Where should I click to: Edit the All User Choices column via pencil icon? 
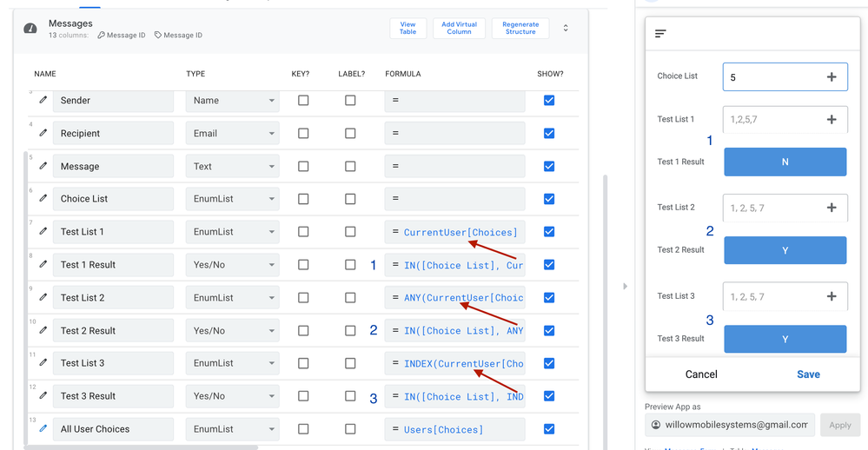click(x=43, y=428)
